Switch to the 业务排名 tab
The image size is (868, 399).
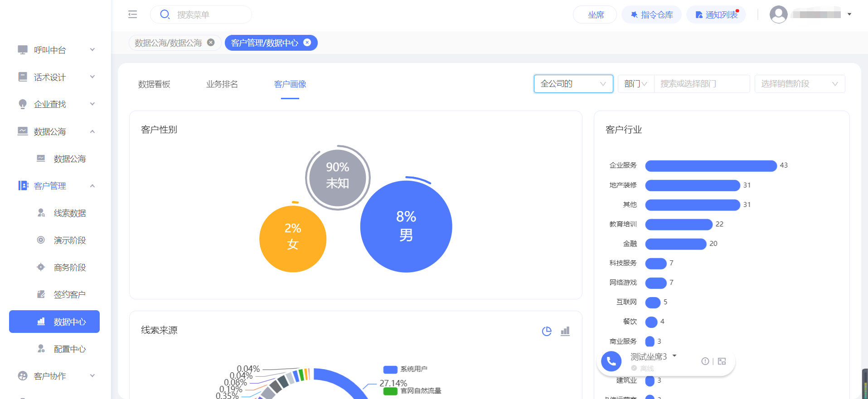coord(222,84)
